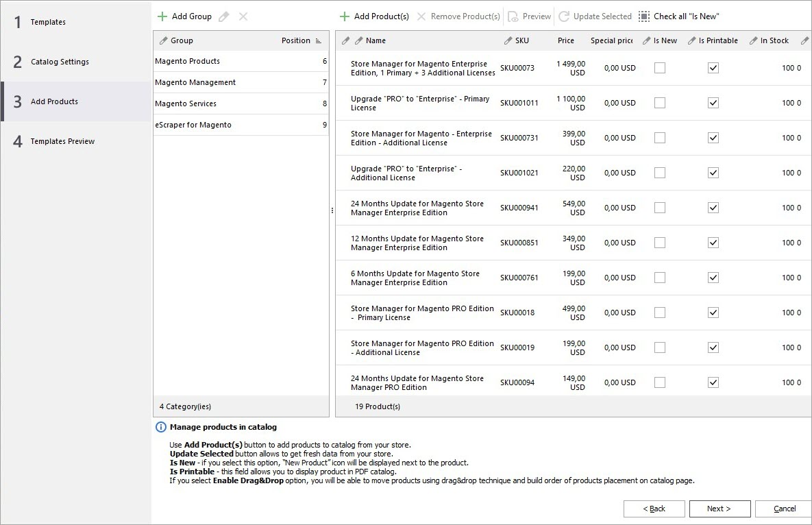Select the Magento Management group
Screen dimensions: 812x525
click(241, 82)
